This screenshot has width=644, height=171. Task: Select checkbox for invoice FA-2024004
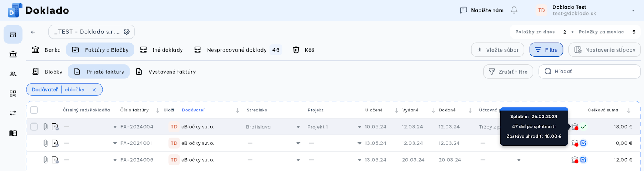click(34, 127)
